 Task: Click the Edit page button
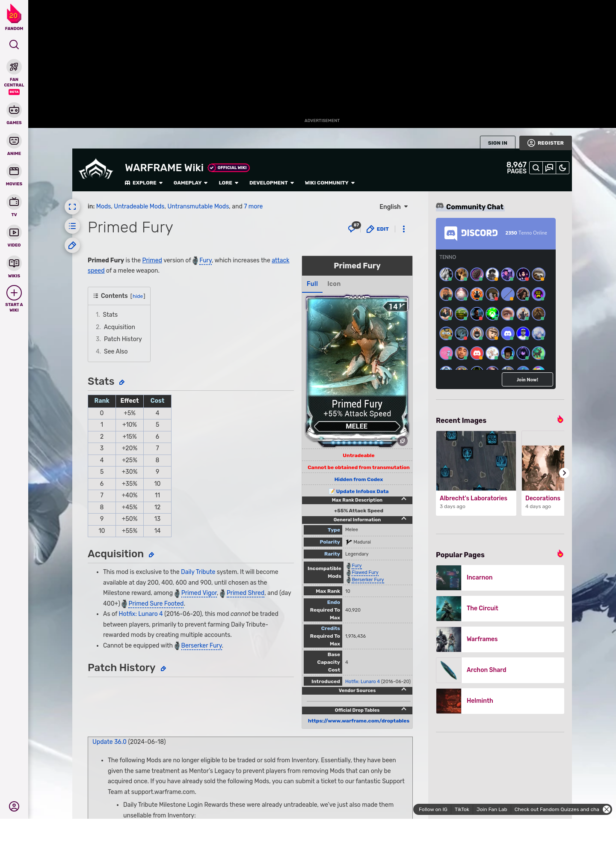[378, 229]
